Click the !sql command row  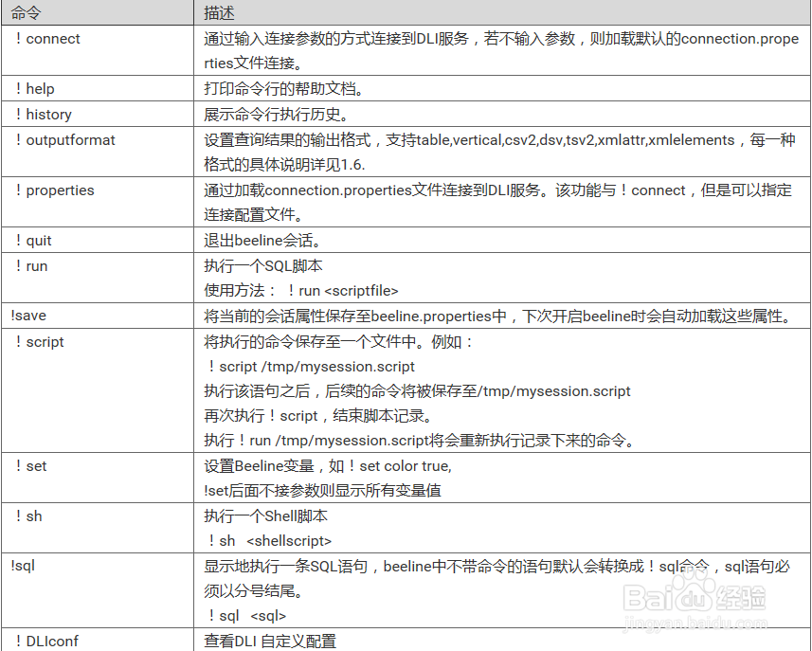coord(27,566)
